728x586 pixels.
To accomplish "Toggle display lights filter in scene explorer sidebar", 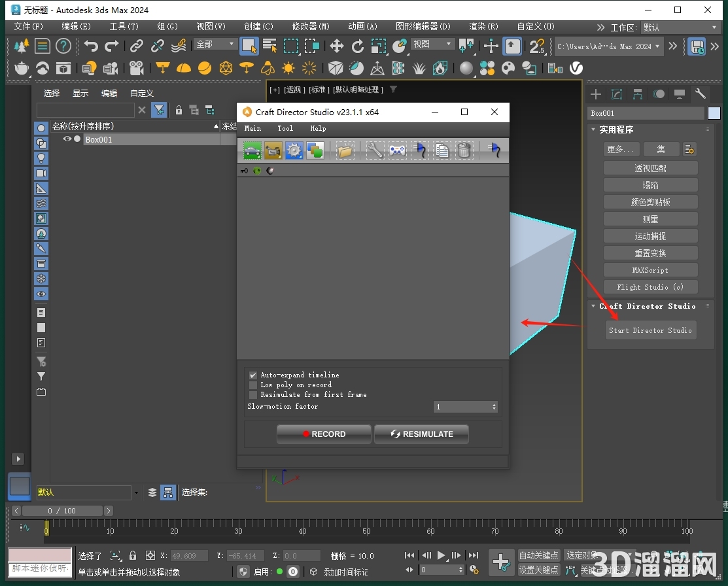I will pyautogui.click(x=41, y=158).
